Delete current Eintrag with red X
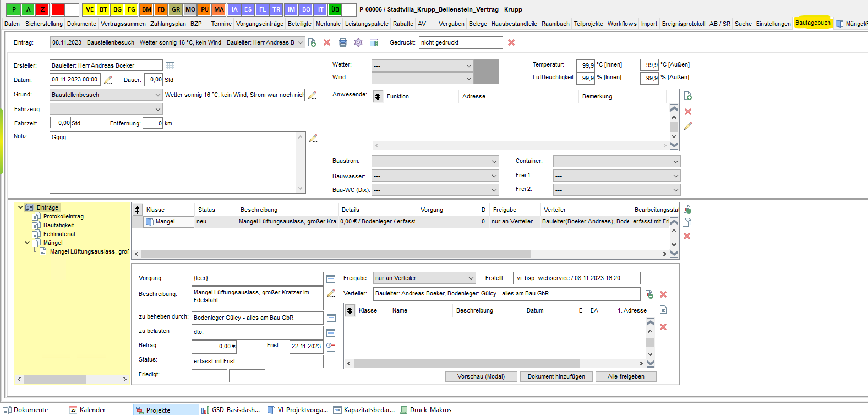This screenshot has height=416, width=868. coord(327,42)
